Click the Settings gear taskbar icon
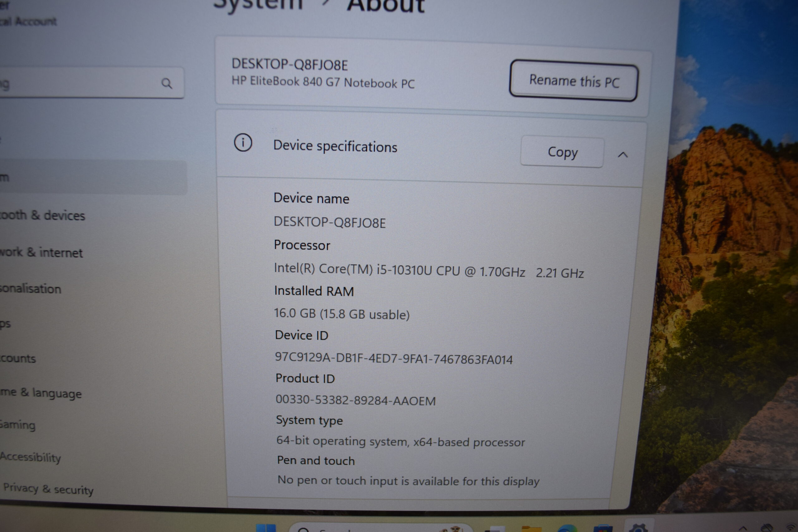This screenshot has width=798, height=532. click(638, 528)
